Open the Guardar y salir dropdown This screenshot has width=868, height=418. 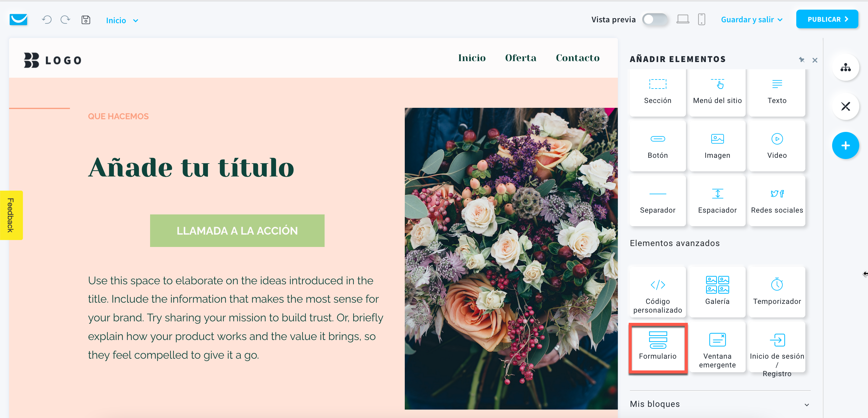(751, 20)
